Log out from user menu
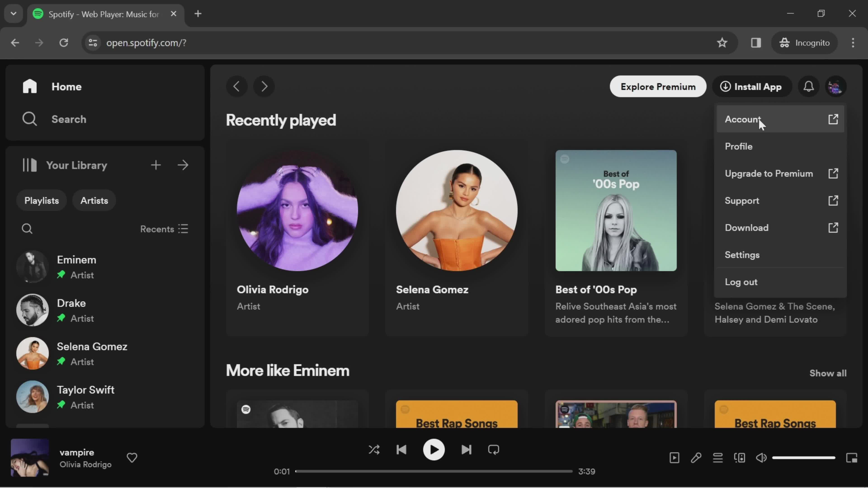The height and width of the screenshot is (488, 868). click(780, 282)
